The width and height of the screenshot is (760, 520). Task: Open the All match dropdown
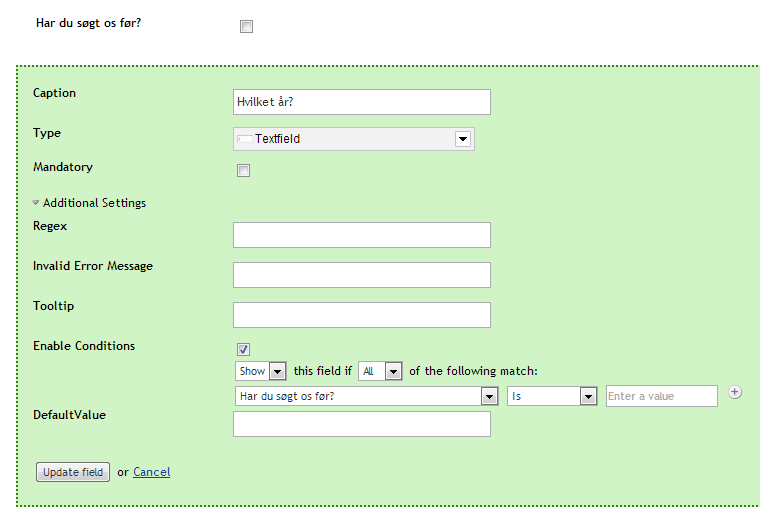pyautogui.click(x=380, y=371)
